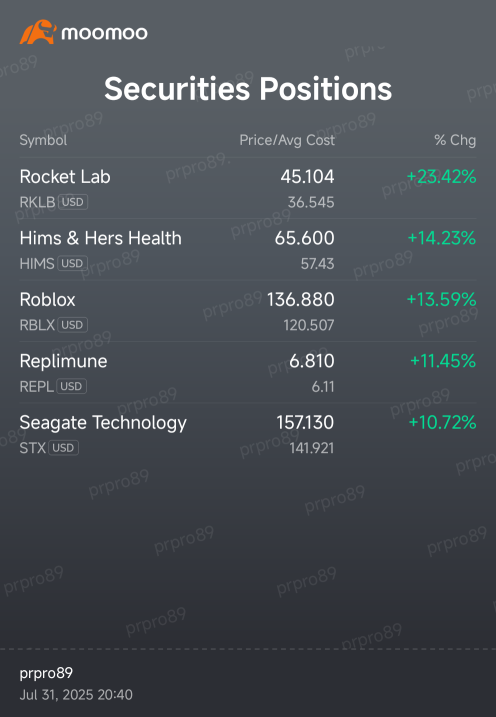Open the Rocket Lab position row
The image size is (496, 717).
click(x=248, y=188)
